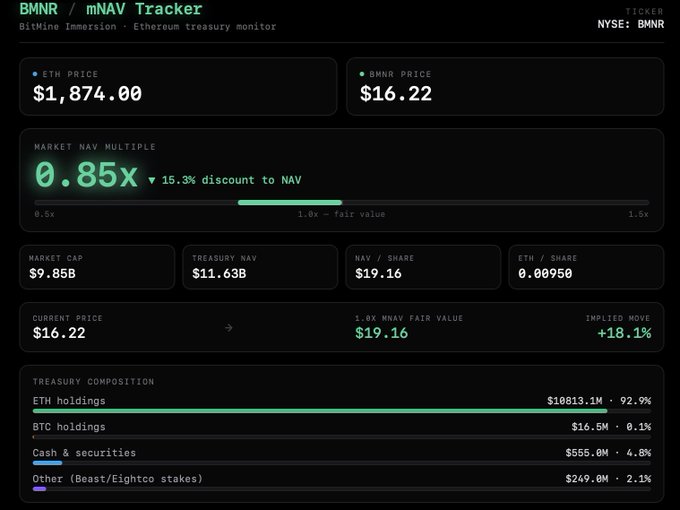Click the green fair value $19.16
This screenshot has height=510, width=680.
coord(382,333)
